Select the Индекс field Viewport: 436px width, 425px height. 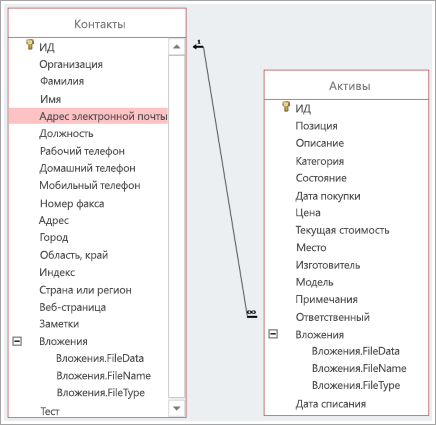[x=57, y=272]
